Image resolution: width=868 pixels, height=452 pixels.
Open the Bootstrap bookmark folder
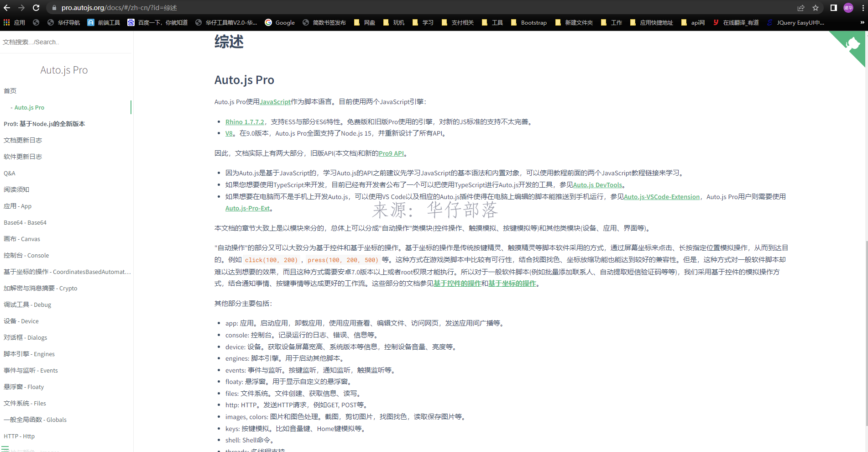coord(529,22)
